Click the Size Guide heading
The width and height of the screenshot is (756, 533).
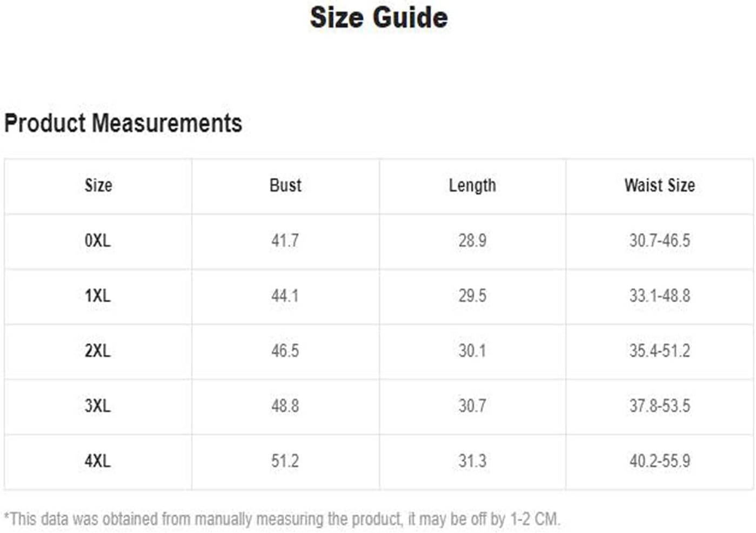pos(379,17)
